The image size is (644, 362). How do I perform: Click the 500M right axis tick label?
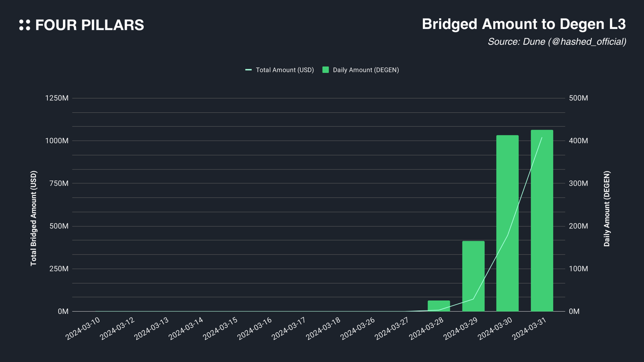coord(578,98)
